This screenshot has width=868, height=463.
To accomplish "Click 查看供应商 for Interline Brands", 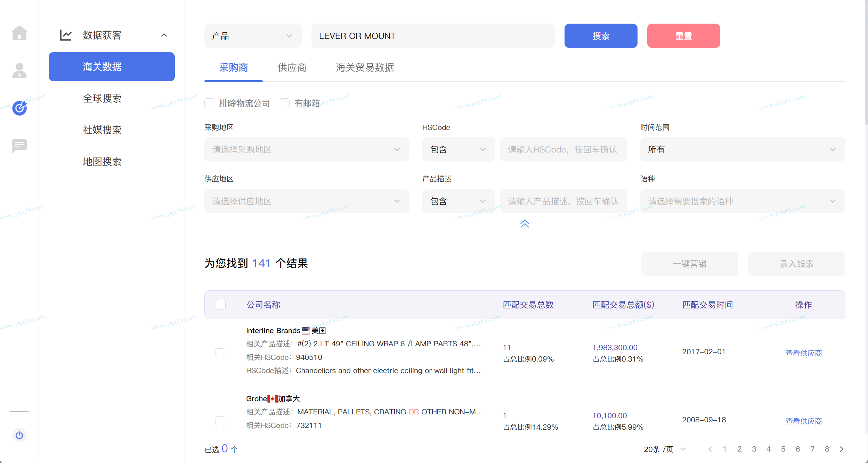I will (x=804, y=353).
